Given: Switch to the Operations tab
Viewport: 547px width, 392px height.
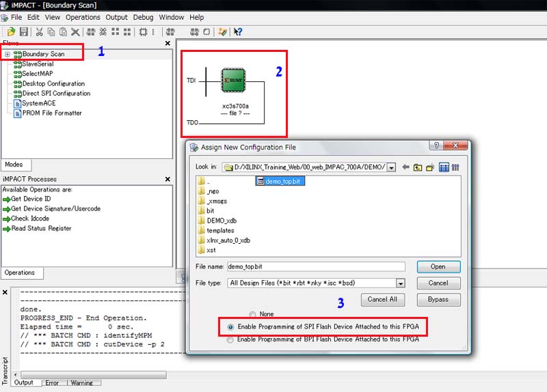Looking at the screenshot, I should tap(23, 273).
